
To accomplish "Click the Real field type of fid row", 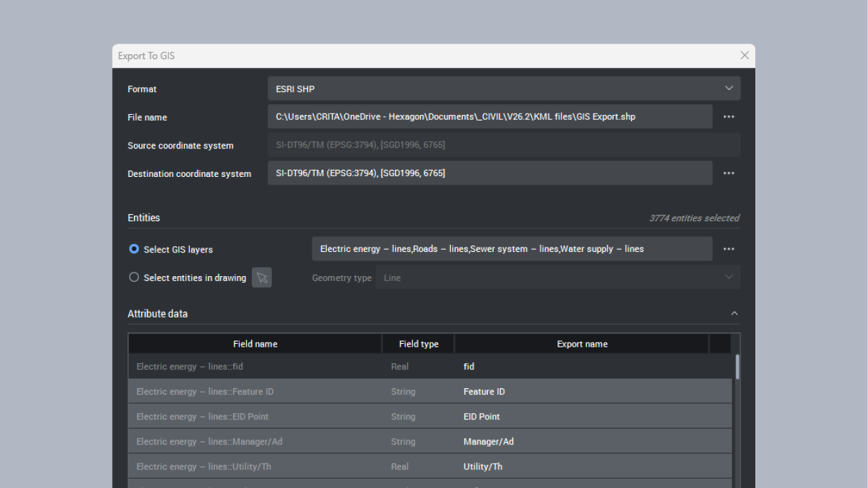I will click(x=399, y=367).
